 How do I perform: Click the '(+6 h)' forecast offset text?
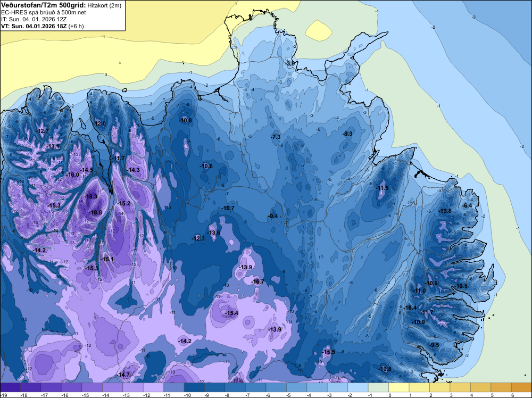coord(76,26)
